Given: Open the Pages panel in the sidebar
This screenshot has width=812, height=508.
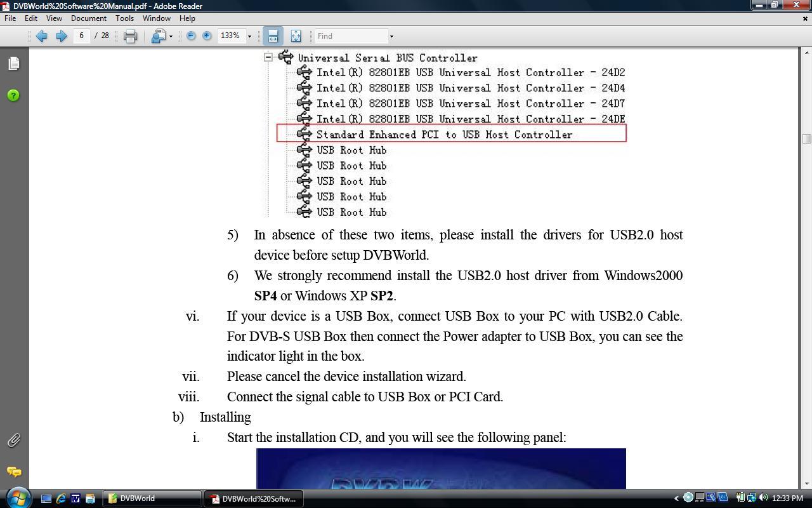Looking at the screenshot, I should pos(13,63).
